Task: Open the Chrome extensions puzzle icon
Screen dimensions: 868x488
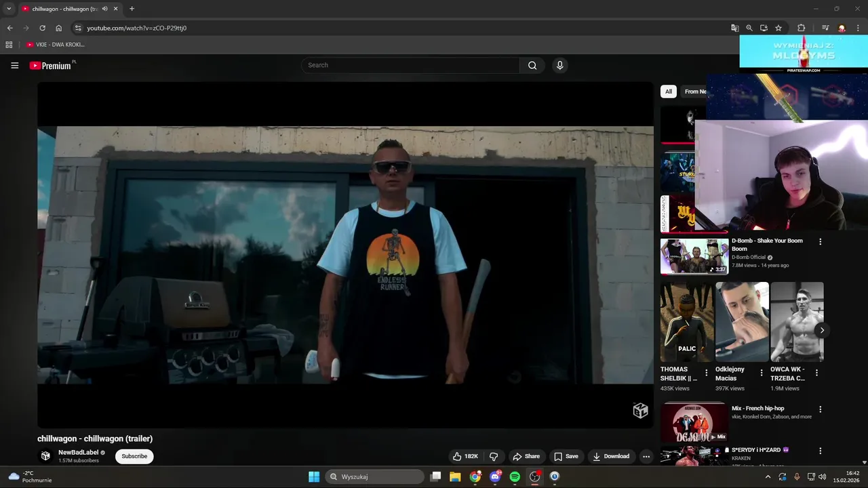Action: pyautogui.click(x=801, y=28)
